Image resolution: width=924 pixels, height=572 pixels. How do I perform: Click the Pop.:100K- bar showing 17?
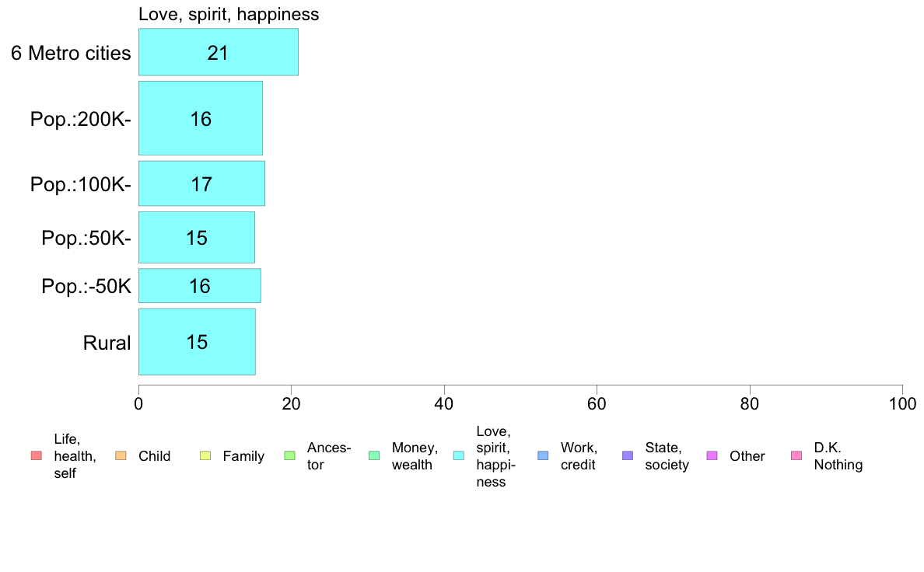click(x=201, y=183)
